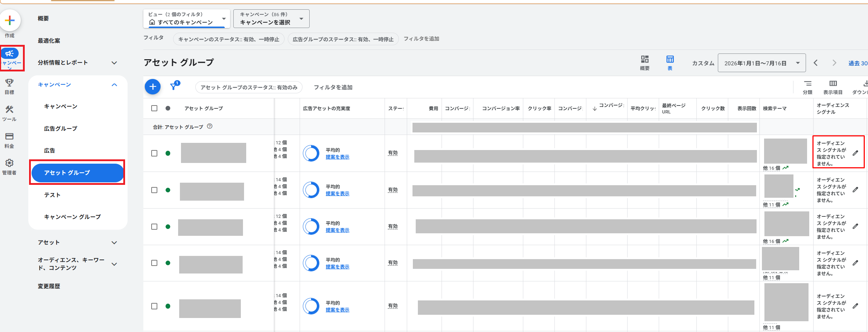Click the multicolor plus Create button

10,20
